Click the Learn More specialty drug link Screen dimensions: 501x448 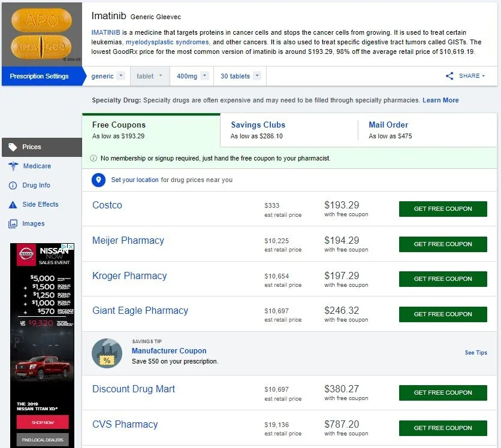(440, 100)
